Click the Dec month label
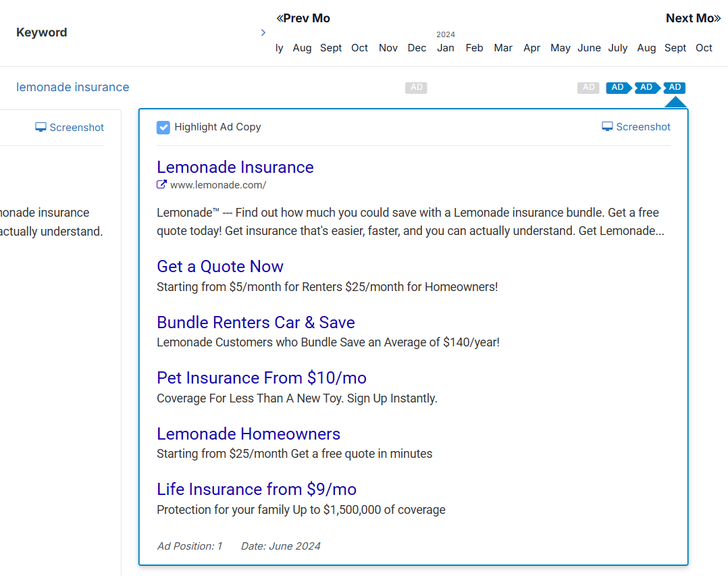Viewport: 728px width, 576px height. coord(417,48)
